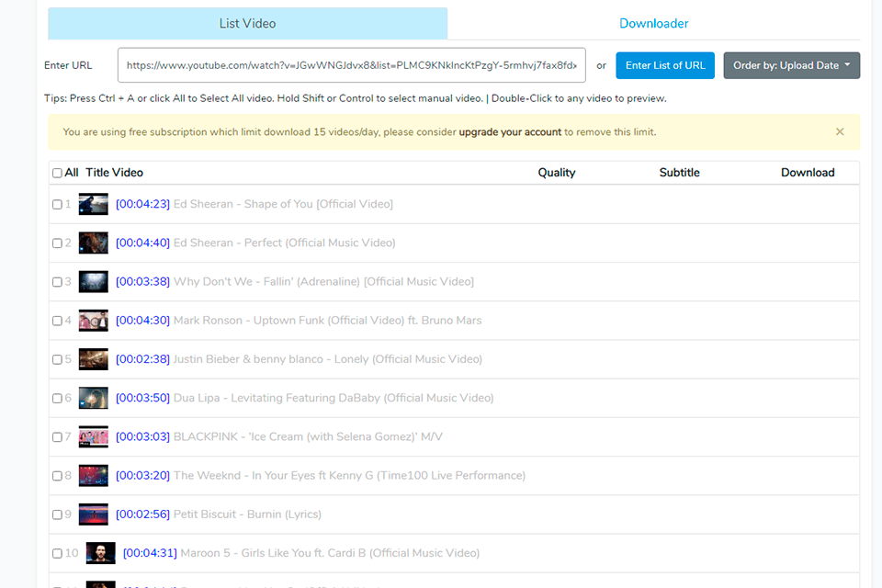The width and height of the screenshot is (882, 588).
Task: Check the box for video 9 Burnin
Action: point(57,515)
